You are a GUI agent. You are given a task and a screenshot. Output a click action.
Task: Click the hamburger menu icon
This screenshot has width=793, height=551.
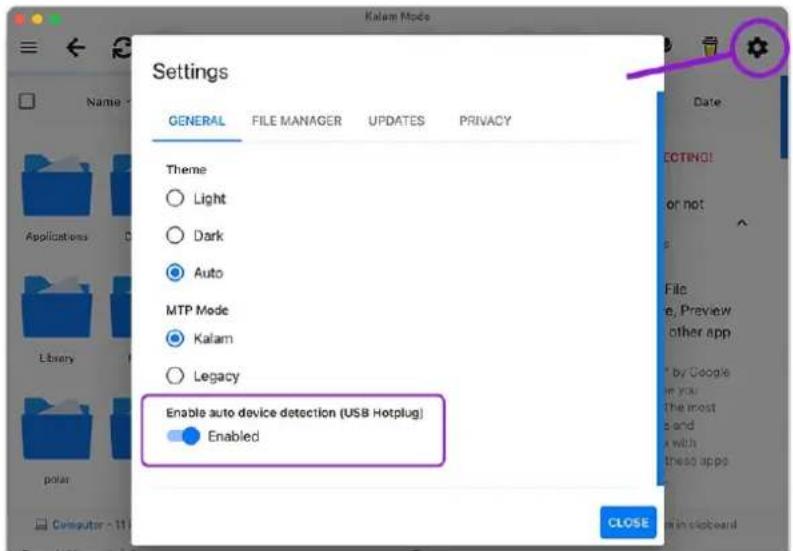pyautogui.click(x=29, y=48)
